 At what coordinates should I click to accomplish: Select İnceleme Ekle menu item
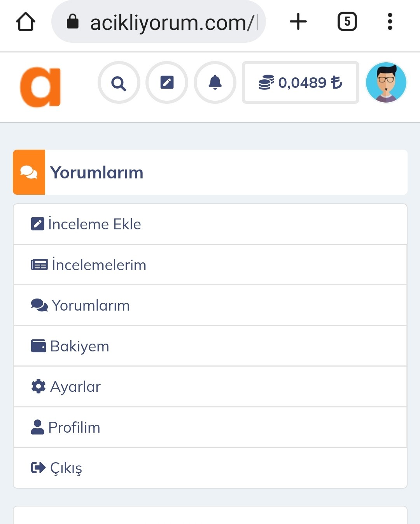210,224
